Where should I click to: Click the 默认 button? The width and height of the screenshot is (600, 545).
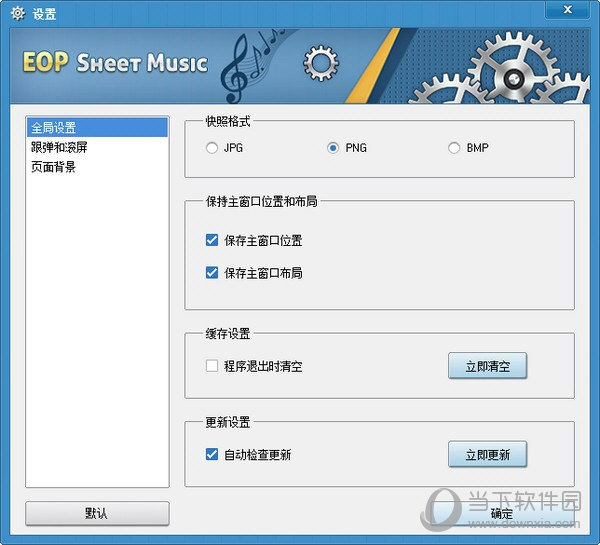[97, 514]
